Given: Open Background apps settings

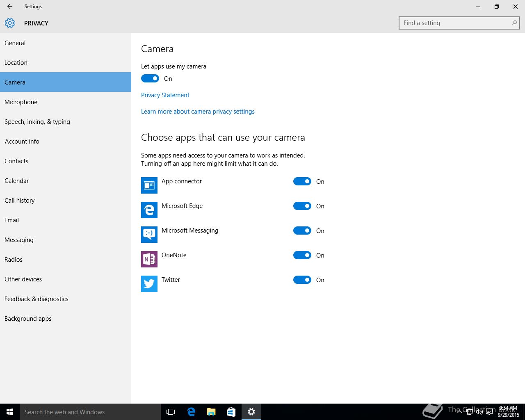Looking at the screenshot, I should click(66, 318).
